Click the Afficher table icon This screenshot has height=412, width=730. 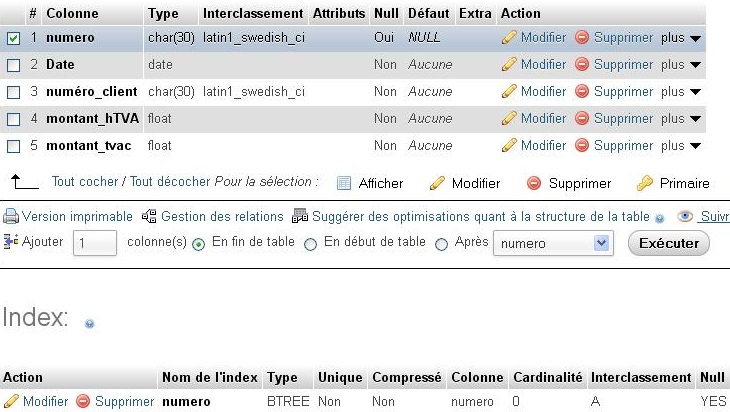(x=344, y=183)
